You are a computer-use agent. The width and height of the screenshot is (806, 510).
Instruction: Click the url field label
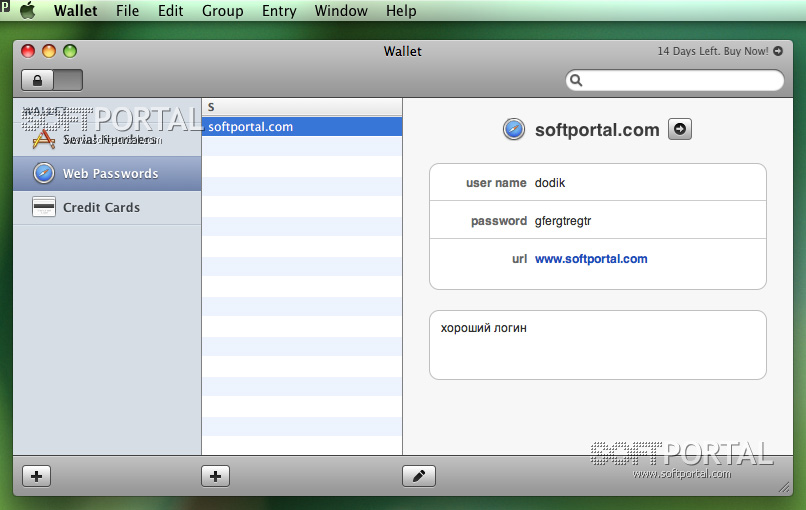[x=519, y=259]
